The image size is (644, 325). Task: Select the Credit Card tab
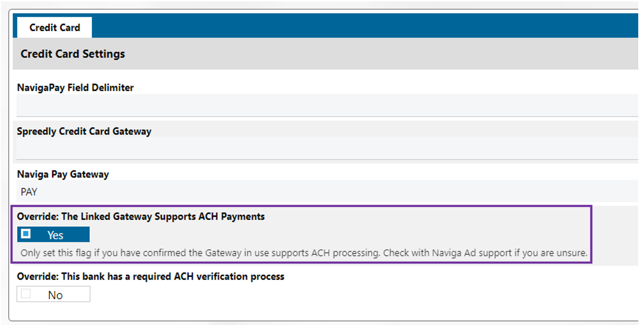[x=55, y=28]
